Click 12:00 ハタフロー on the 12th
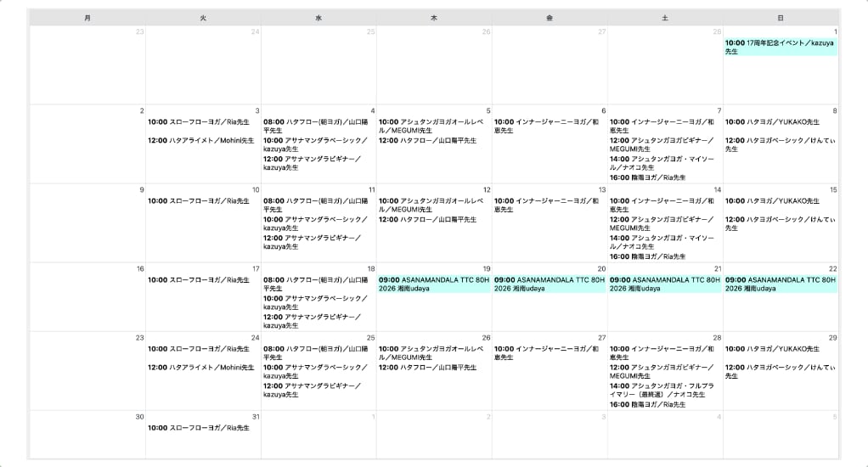The height and width of the screenshot is (467, 868). pos(428,219)
